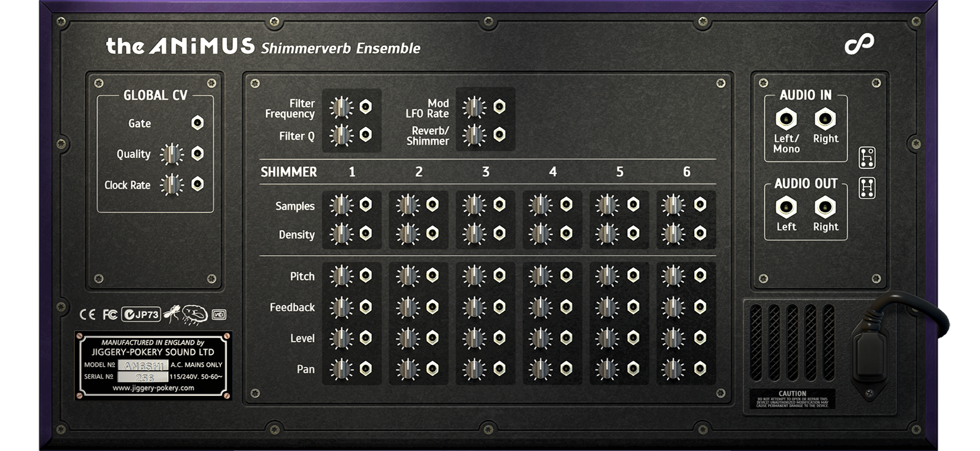Click the Pan trim knob for Shimmer 3

[474, 369]
